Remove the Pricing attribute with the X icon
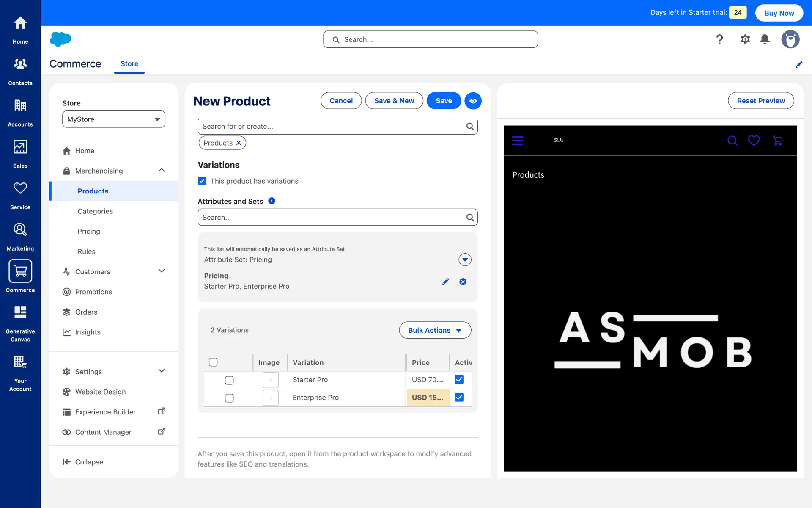 (x=463, y=282)
